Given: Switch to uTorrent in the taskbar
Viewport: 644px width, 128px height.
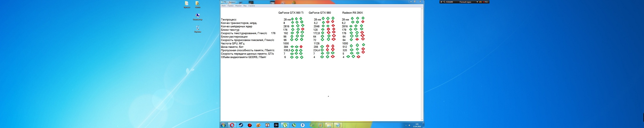Looking at the screenshot, I should point(285,125).
